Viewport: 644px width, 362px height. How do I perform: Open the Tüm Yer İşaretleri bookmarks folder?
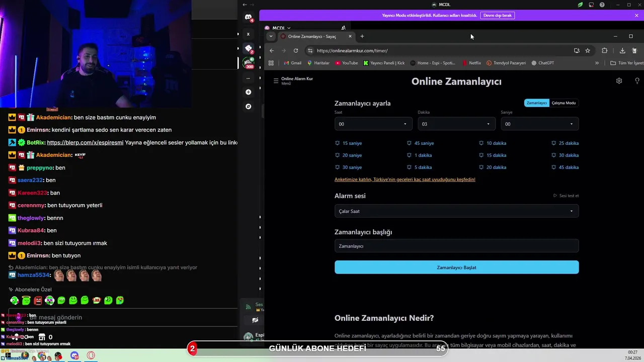click(x=627, y=63)
